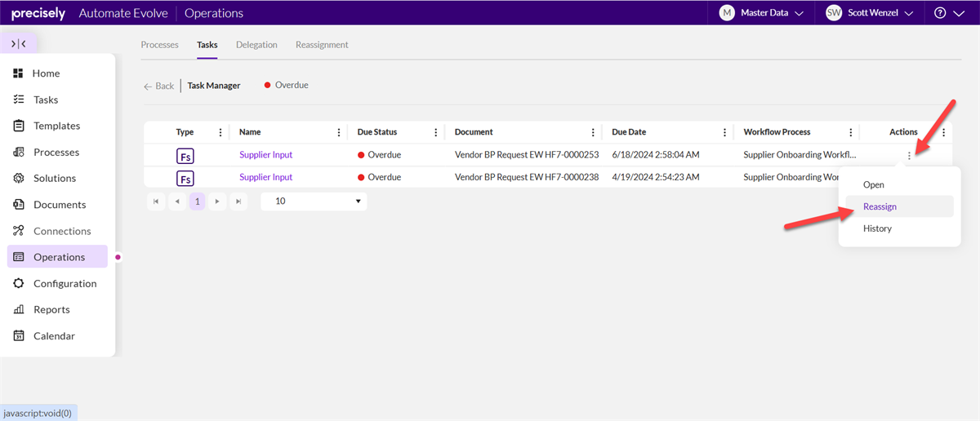Viewport: 980px width, 421px height.
Task: Go to next page in pager
Action: [217, 201]
